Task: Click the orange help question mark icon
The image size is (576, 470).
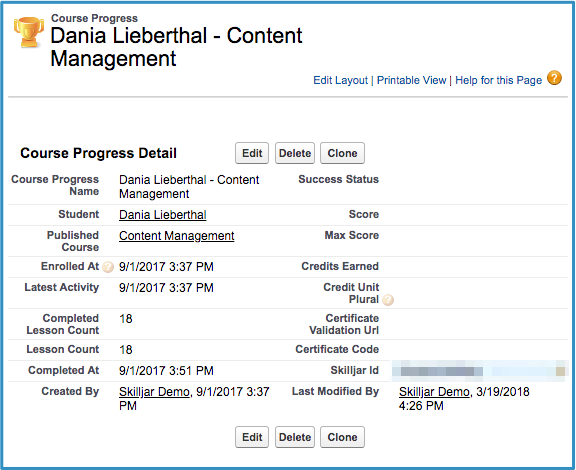Action: click(x=554, y=78)
